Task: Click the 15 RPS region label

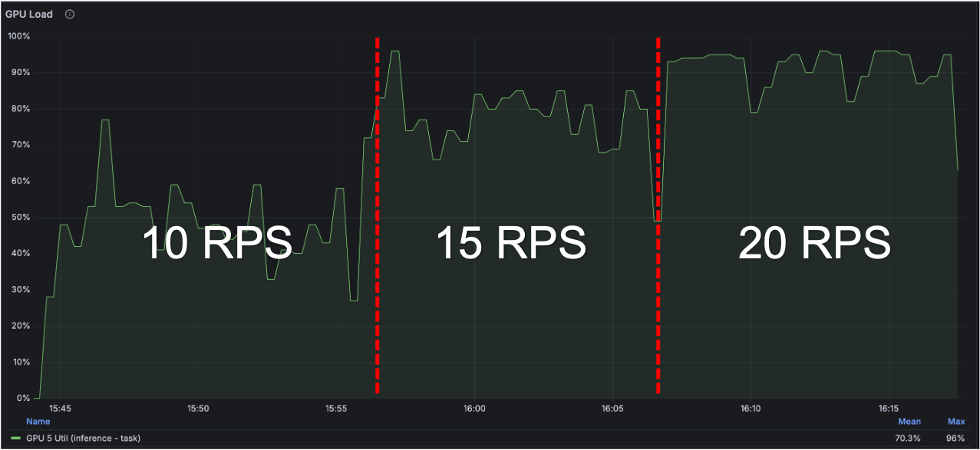Action: point(510,243)
